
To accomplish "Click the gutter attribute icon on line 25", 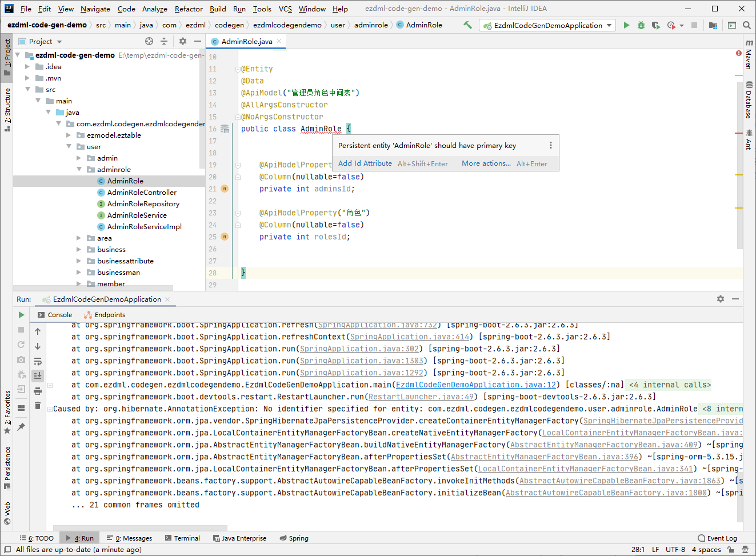I will point(225,237).
